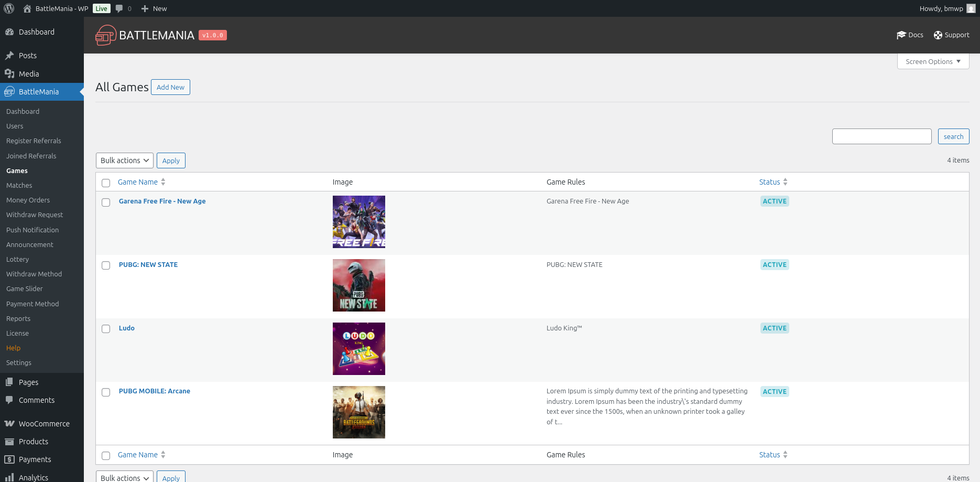Select the WooCommerce icon in the sidebar

(x=9, y=424)
